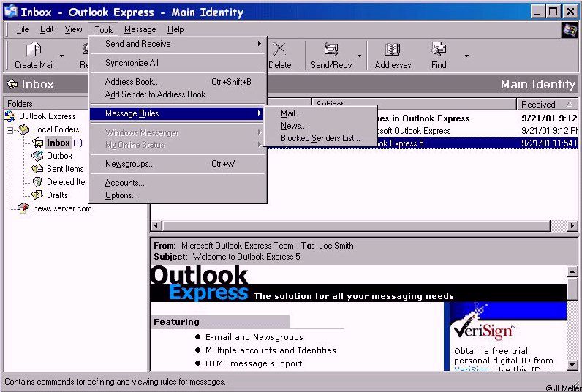The height and width of the screenshot is (392, 582).
Task: Open Address Book from Tools menu
Action: pyautogui.click(x=178, y=82)
